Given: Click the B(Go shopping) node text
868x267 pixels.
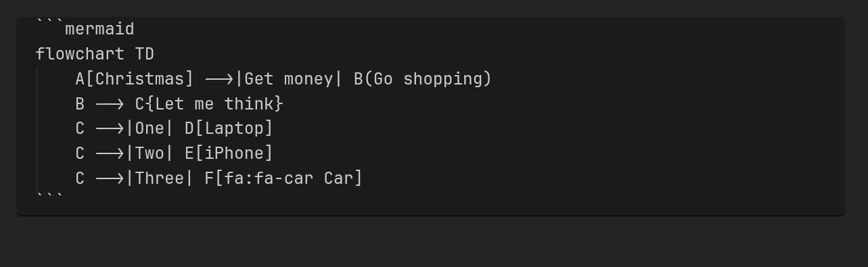Looking at the screenshot, I should [x=423, y=79].
